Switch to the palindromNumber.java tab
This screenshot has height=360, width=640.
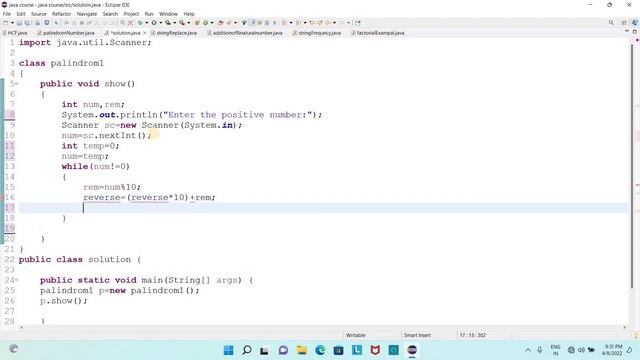66,33
